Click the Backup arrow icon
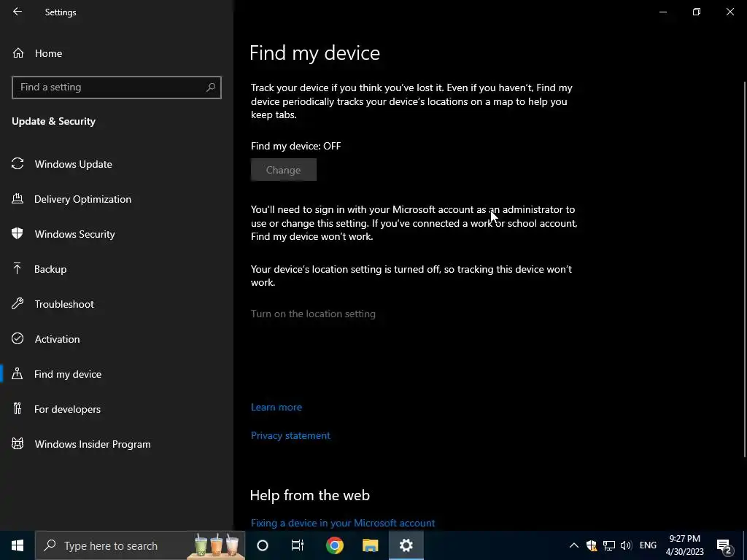 (x=18, y=268)
